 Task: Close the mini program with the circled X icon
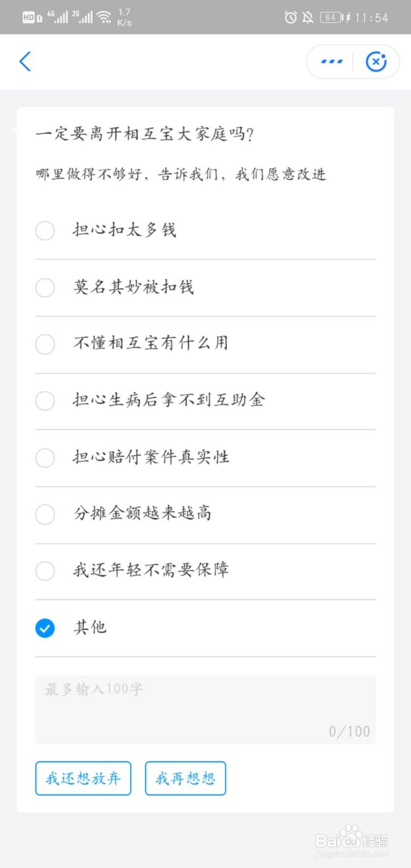(376, 62)
